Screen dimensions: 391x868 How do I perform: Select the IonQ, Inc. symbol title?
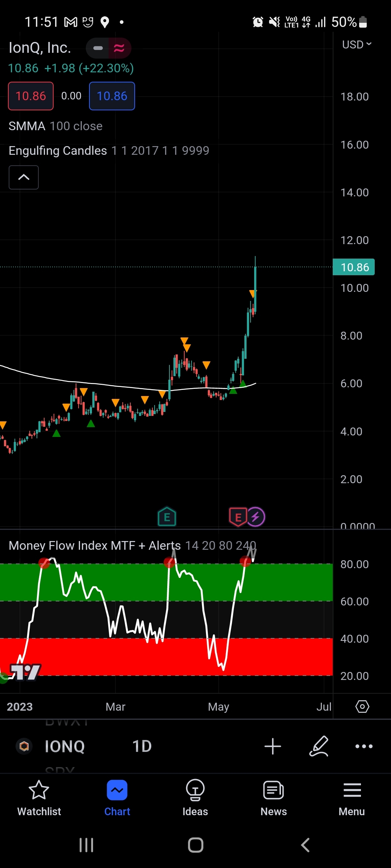coord(40,48)
